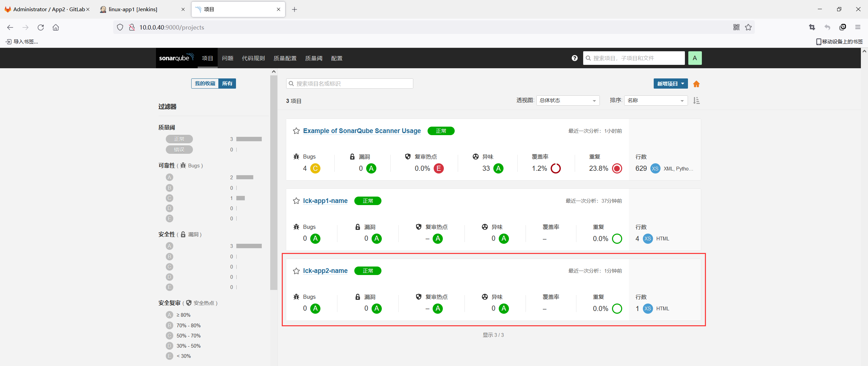868x366 pixels.
Task: Click bookmark star in address bar
Action: pyautogui.click(x=748, y=28)
